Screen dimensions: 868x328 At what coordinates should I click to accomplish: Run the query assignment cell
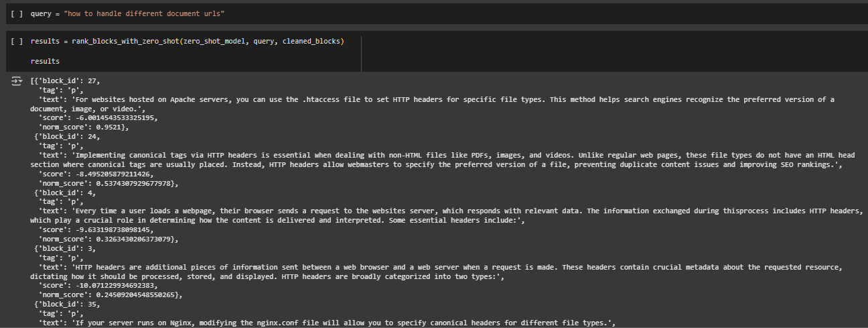point(17,13)
